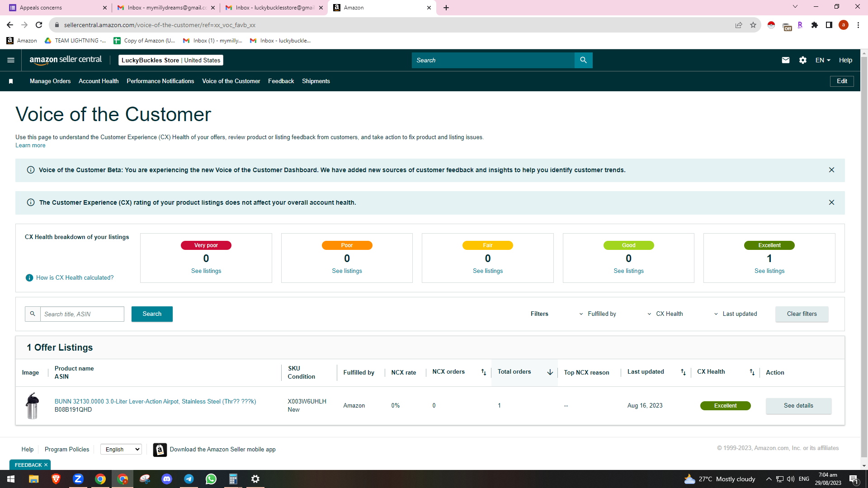
Task: Open the BUNN 32130.0000 Airpot product link
Action: pyautogui.click(x=155, y=402)
